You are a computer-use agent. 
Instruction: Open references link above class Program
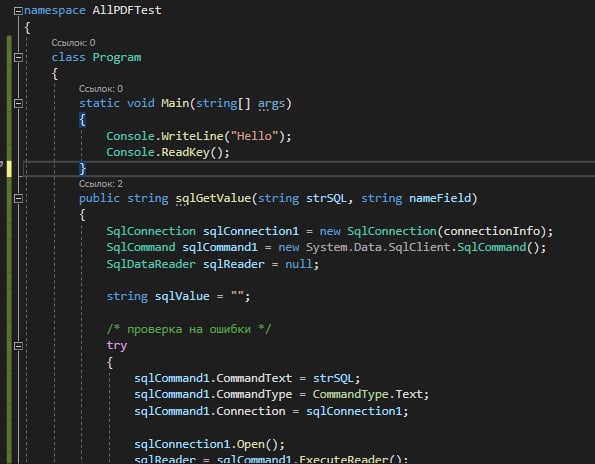click(x=73, y=42)
